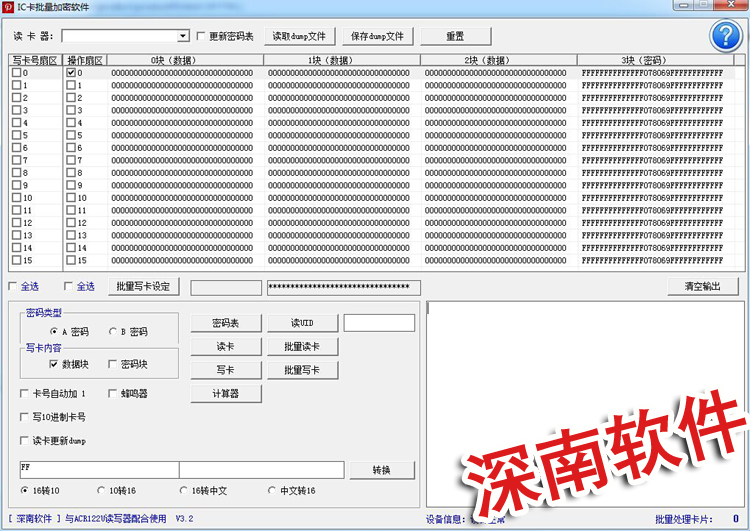Enable 写10进制卡号 checkbox

[x=24, y=417]
